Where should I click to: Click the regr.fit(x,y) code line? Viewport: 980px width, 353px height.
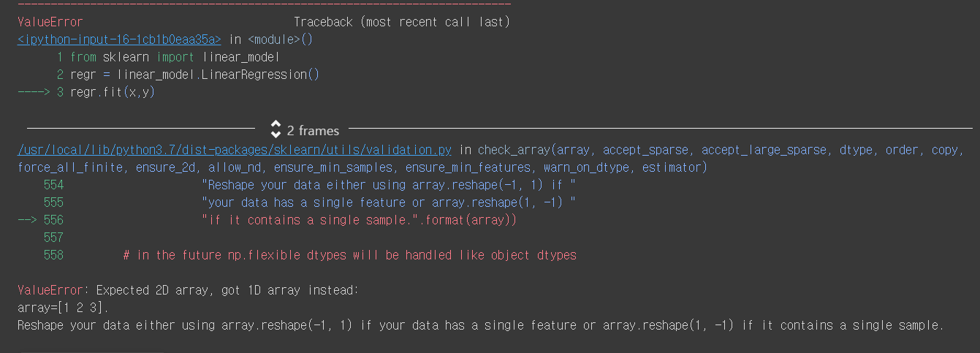(113, 92)
